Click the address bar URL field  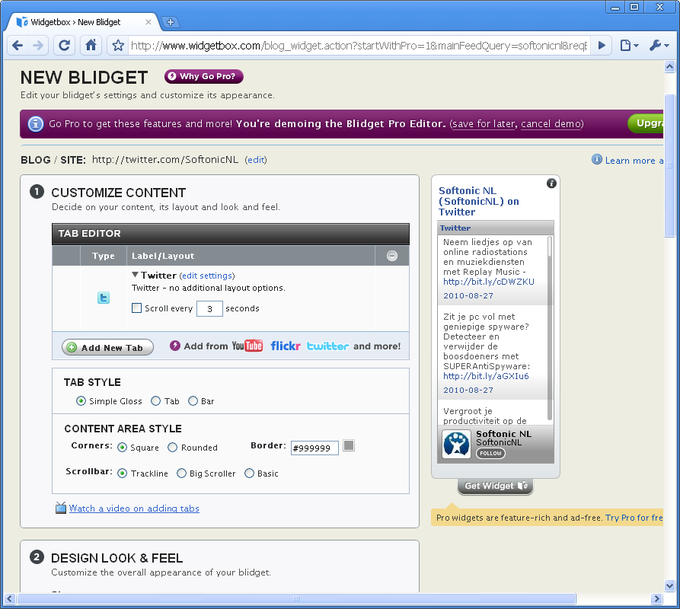tap(359, 46)
